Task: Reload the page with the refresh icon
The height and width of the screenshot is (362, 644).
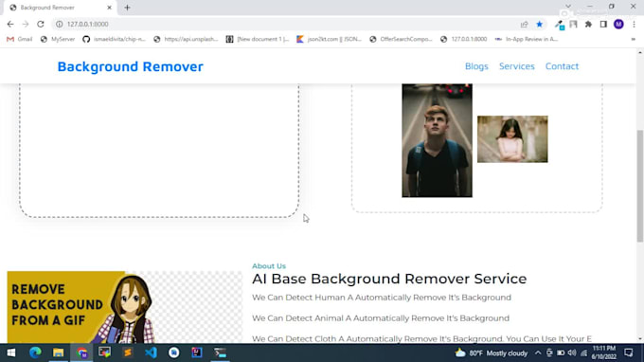Action: 40,25
